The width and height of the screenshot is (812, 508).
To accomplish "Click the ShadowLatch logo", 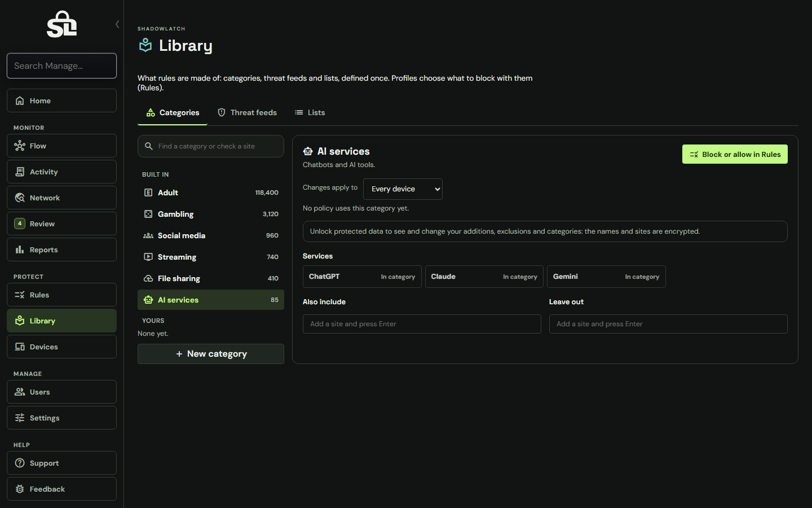I will tap(62, 24).
